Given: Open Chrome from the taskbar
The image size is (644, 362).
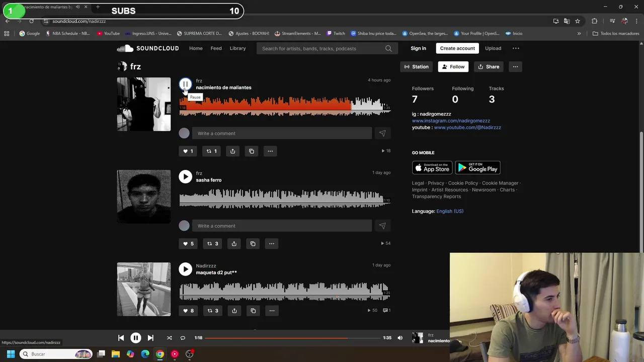Looking at the screenshot, I should pos(160,354).
